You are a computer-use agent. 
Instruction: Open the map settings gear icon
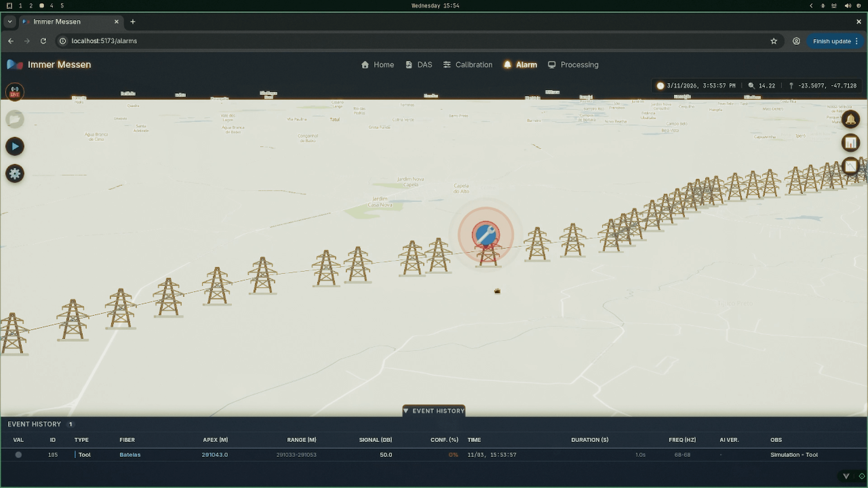[15, 174]
